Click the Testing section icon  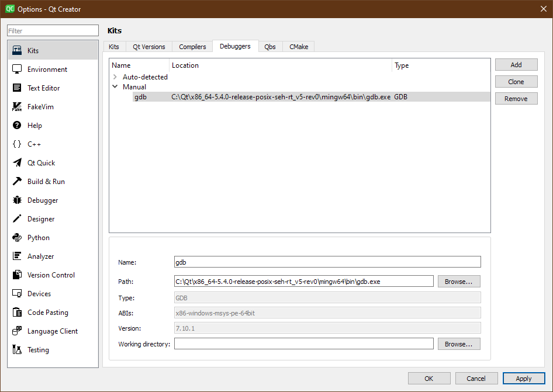pos(18,349)
